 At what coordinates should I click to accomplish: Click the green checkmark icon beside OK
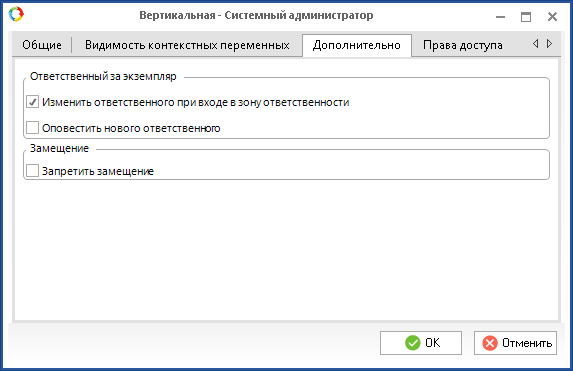point(413,343)
